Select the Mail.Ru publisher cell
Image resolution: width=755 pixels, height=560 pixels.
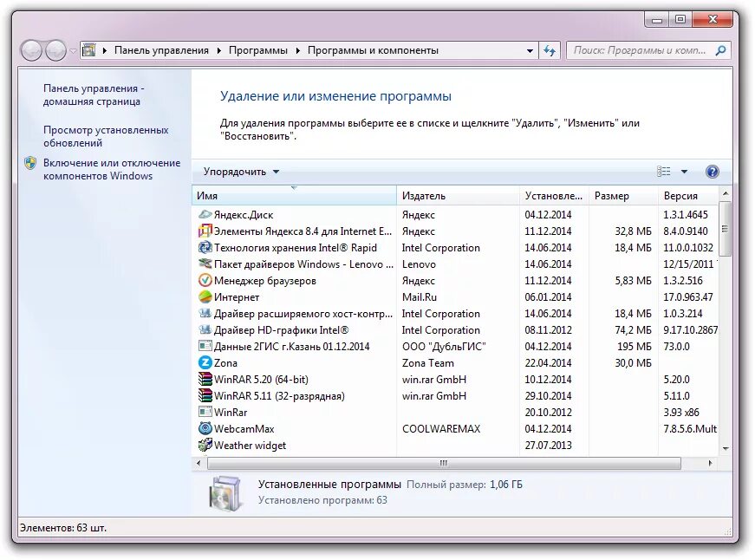[x=419, y=296]
